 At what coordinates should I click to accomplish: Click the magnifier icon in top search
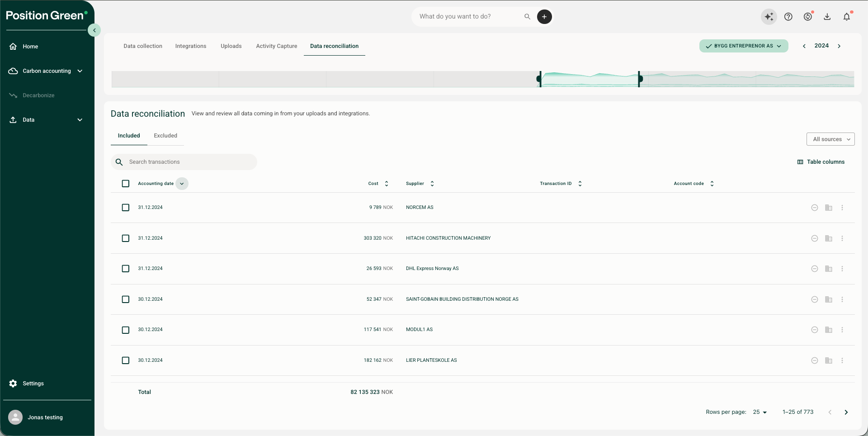(x=527, y=17)
